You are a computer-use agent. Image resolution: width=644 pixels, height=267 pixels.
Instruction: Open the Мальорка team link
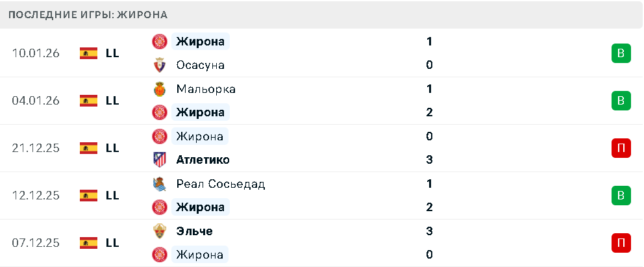click(205, 89)
